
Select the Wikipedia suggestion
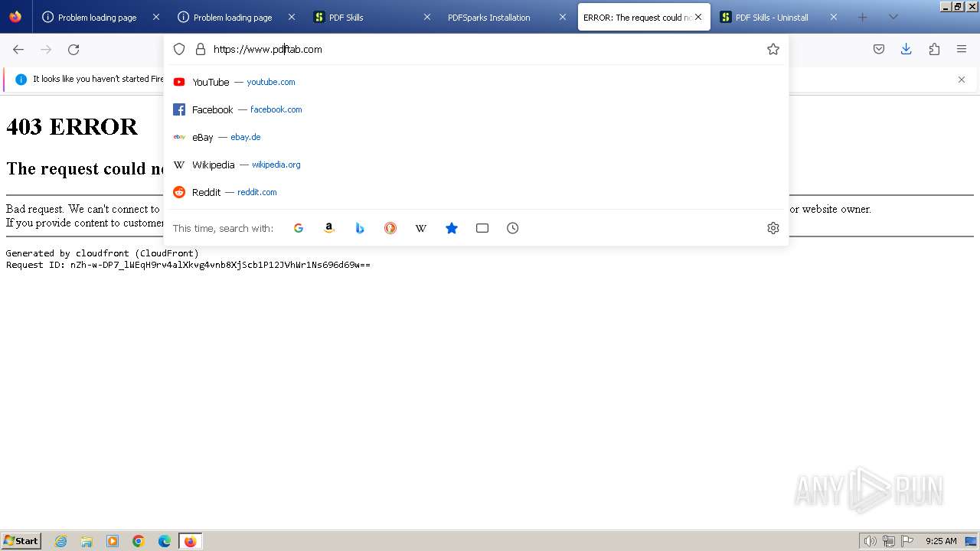click(x=476, y=165)
